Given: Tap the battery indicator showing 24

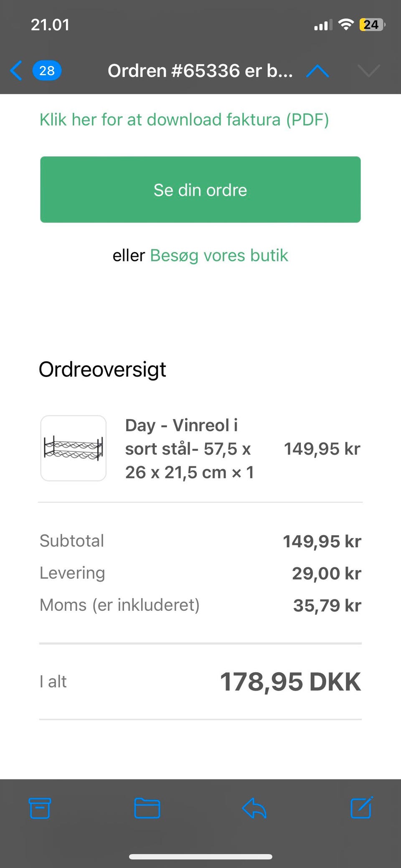Looking at the screenshot, I should point(371,25).
